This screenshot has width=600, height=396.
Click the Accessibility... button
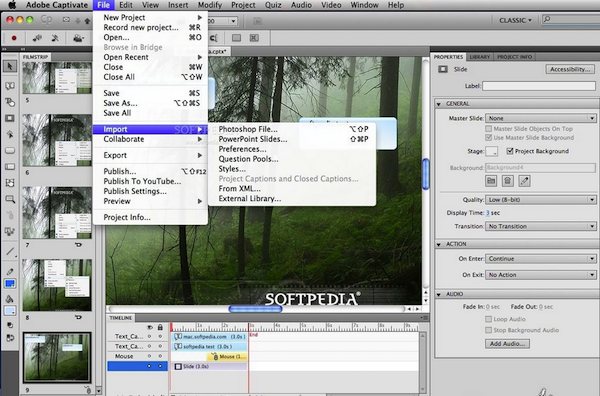pos(570,69)
